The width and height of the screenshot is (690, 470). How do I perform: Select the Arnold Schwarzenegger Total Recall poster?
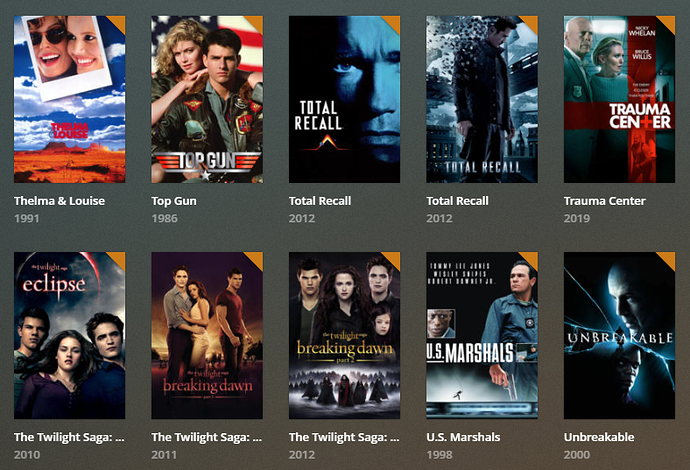click(x=344, y=99)
